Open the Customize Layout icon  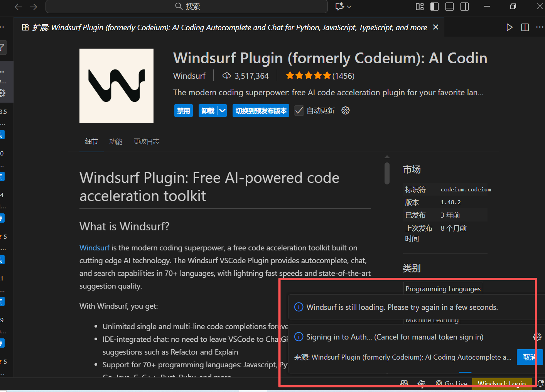pos(420,7)
